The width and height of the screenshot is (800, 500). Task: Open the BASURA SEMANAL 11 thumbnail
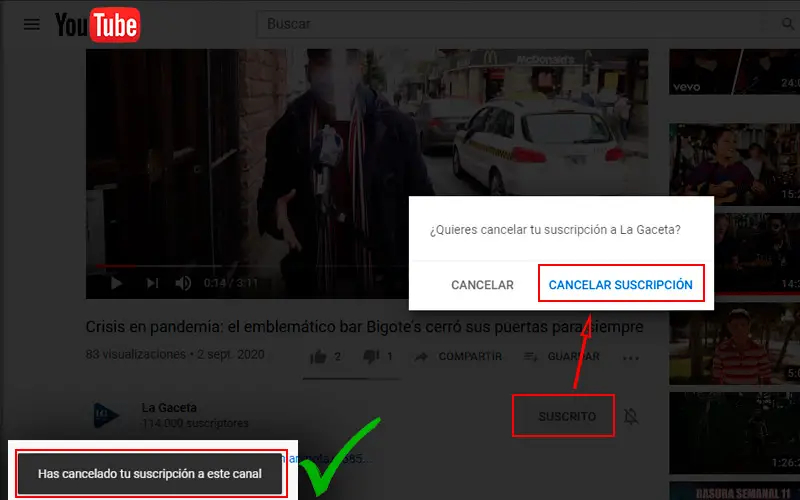735,491
